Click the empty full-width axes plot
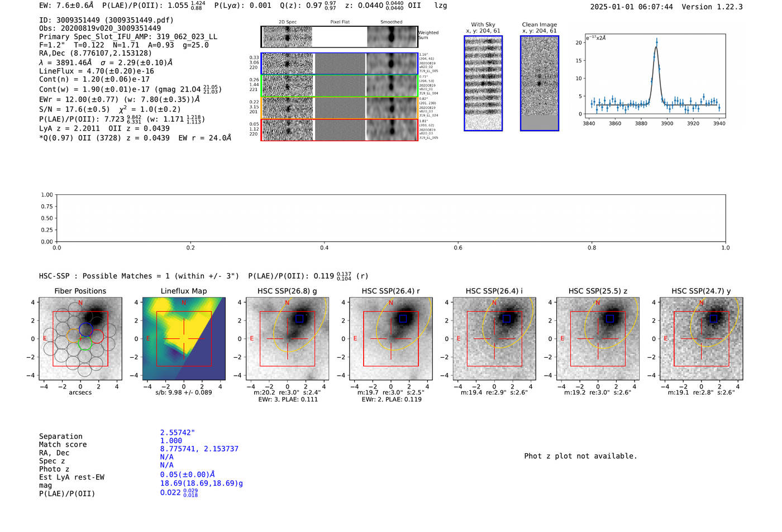The image size is (782, 532). coord(391,218)
